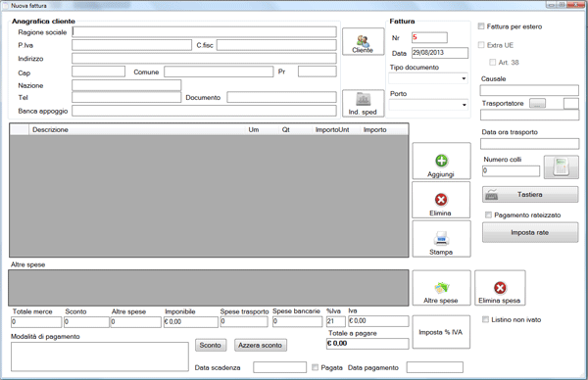
Task: Click the Banca appoggio field
Action: [205, 111]
